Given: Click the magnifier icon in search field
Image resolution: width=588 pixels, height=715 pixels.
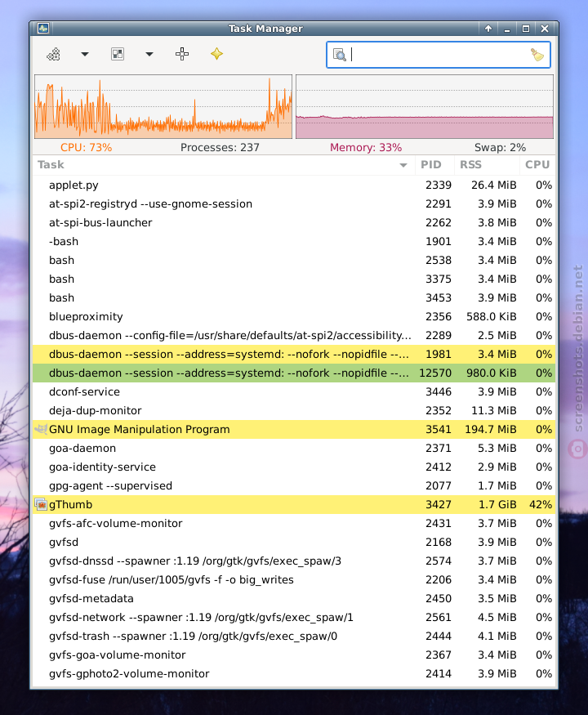Looking at the screenshot, I should click(340, 55).
